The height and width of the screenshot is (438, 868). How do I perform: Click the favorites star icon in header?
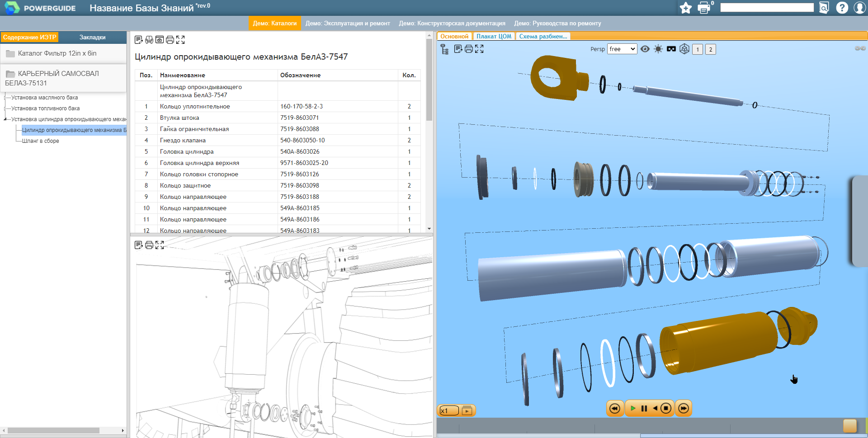(x=686, y=8)
